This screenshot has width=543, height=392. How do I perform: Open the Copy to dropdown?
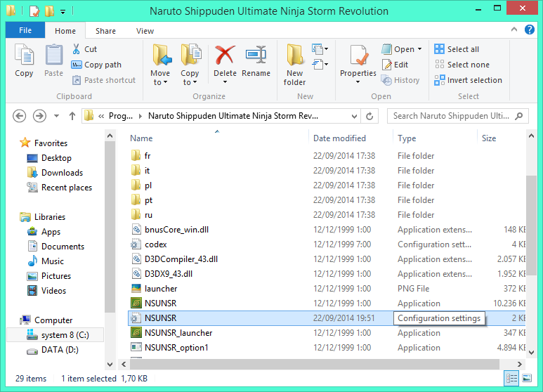190,65
